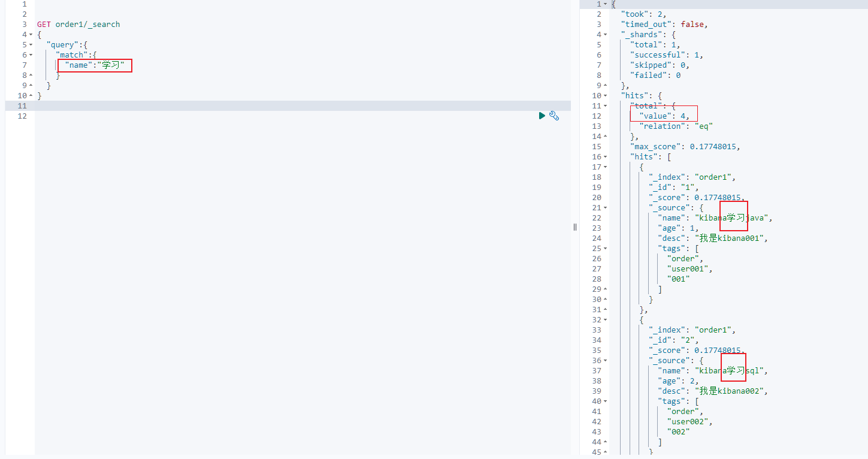This screenshot has width=868, height=459.
Task: Select the highlighted "value": 4 text in response
Action: point(663,116)
